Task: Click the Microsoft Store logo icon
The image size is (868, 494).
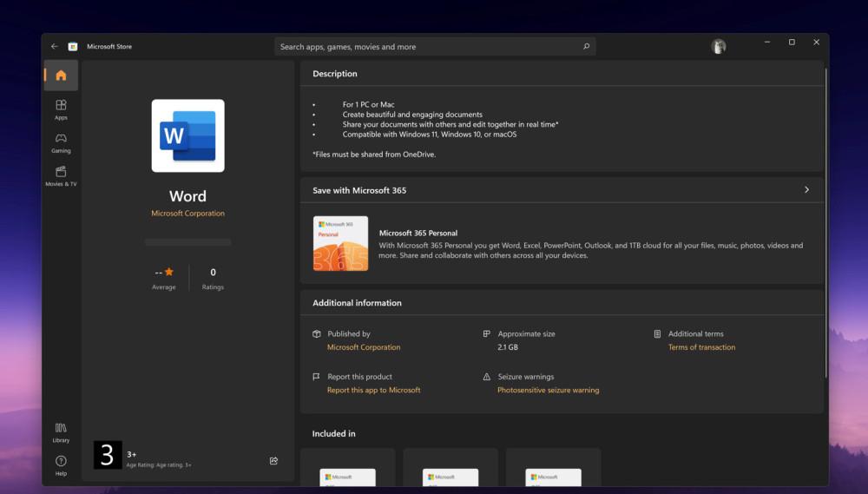Action: coord(73,47)
